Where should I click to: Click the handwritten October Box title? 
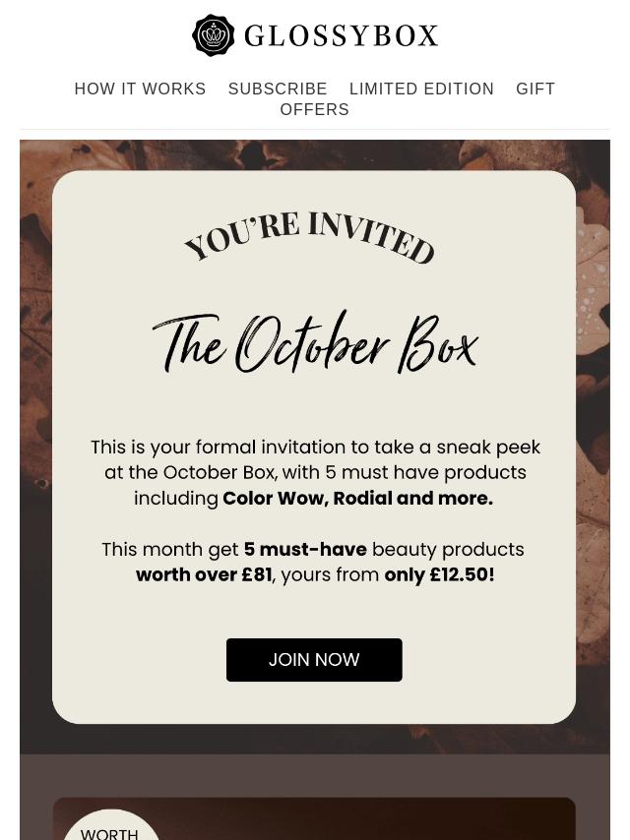point(315,344)
